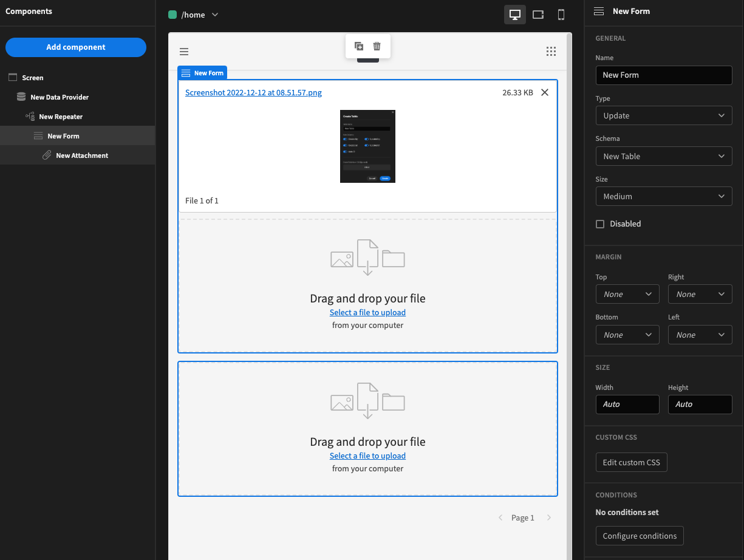The width and height of the screenshot is (744, 560).
Task: Open the Type dropdown showing Update
Action: pyautogui.click(x=663, y=115)
